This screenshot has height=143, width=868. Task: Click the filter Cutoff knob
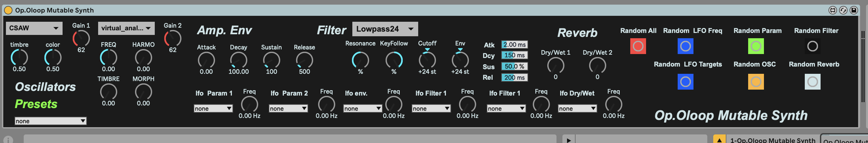click(427, 60)
